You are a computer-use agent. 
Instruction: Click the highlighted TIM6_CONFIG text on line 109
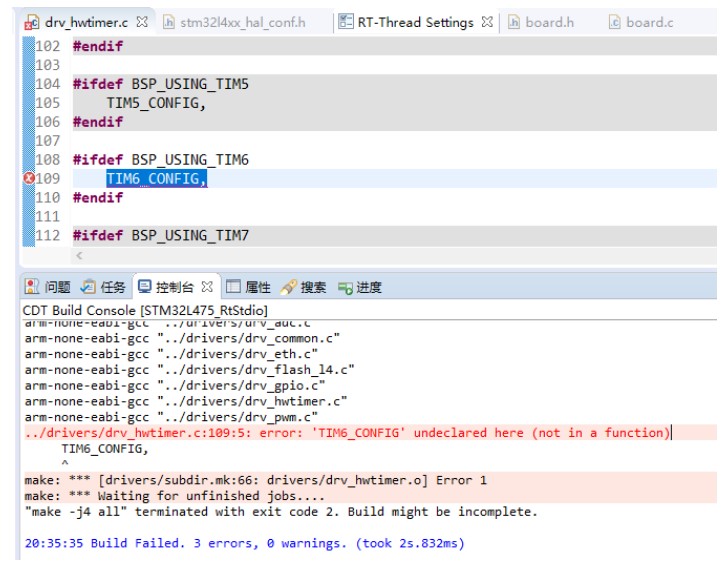tap(156, 178)
